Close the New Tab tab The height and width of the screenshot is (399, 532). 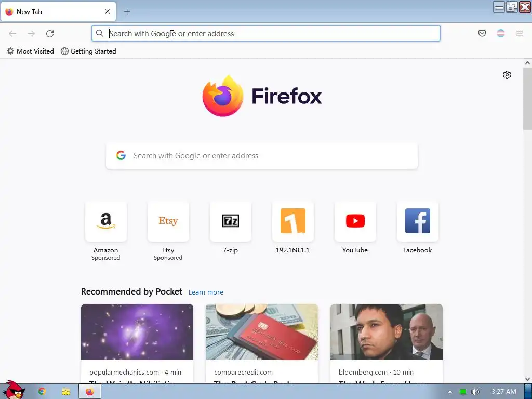[108, 11]
